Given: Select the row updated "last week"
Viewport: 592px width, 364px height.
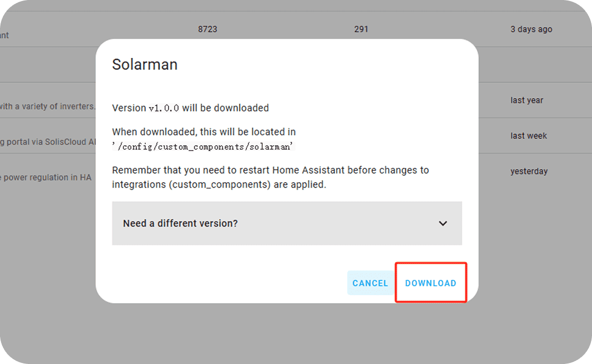Looking at the screenshot, I should [529, 136].
